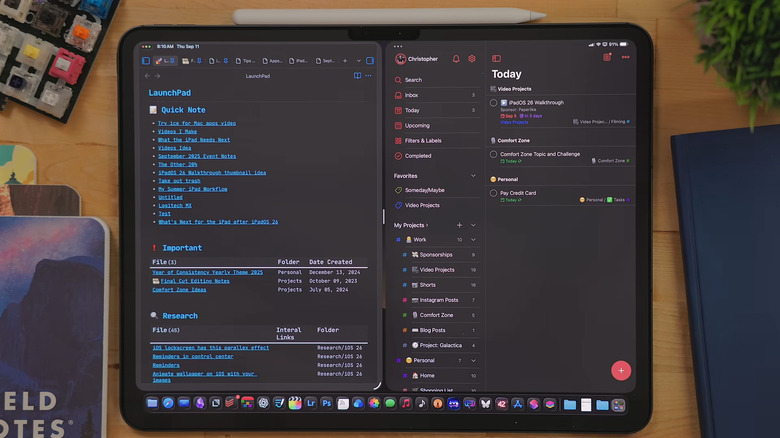Open Todoist Today more options menu
The height and width of the screenshot is (438, 780).
point(626,57)
